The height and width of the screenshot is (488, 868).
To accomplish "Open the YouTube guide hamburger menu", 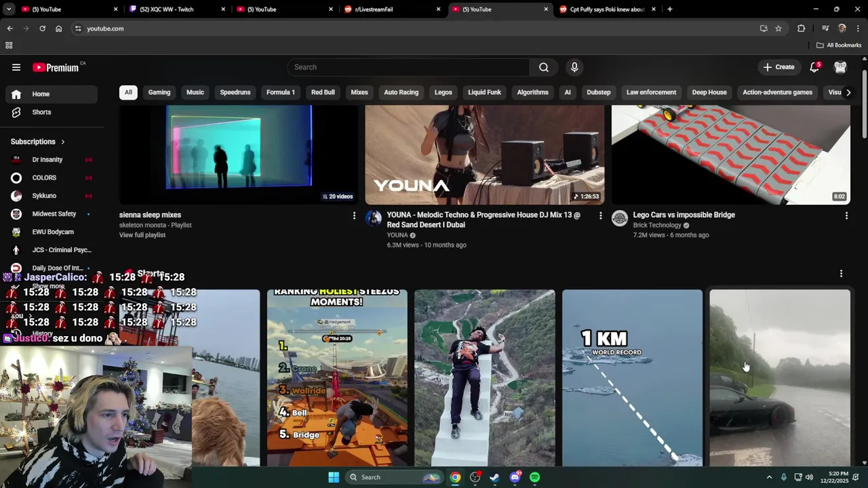I will pyautogui.click(x=16, y=67).
